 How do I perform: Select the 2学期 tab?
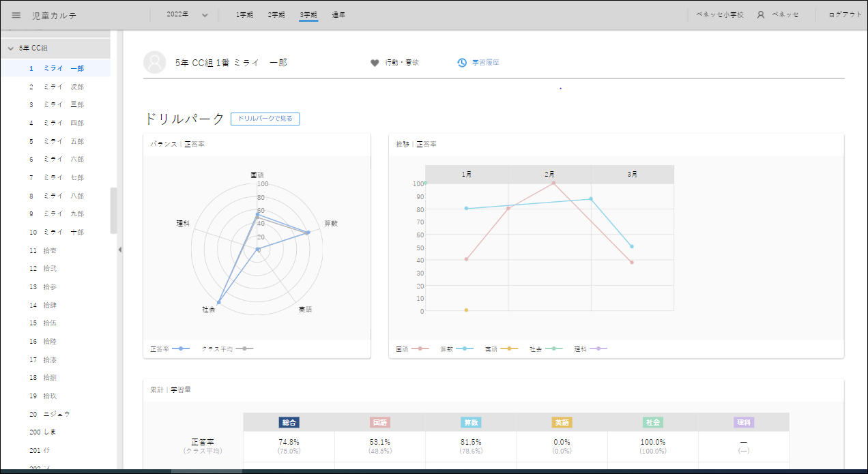(276, 15)
